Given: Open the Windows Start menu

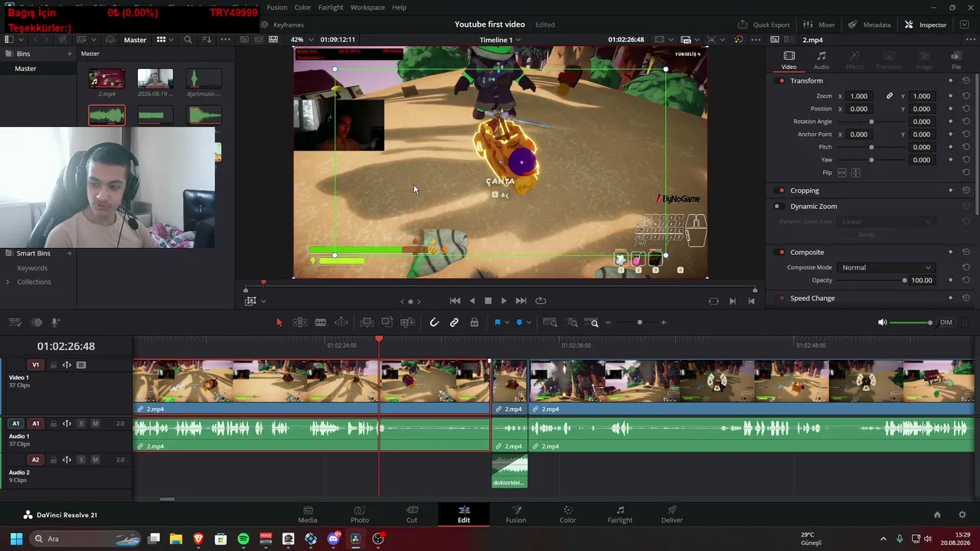Looking at the screenshot, I should [x=16, y=539].
